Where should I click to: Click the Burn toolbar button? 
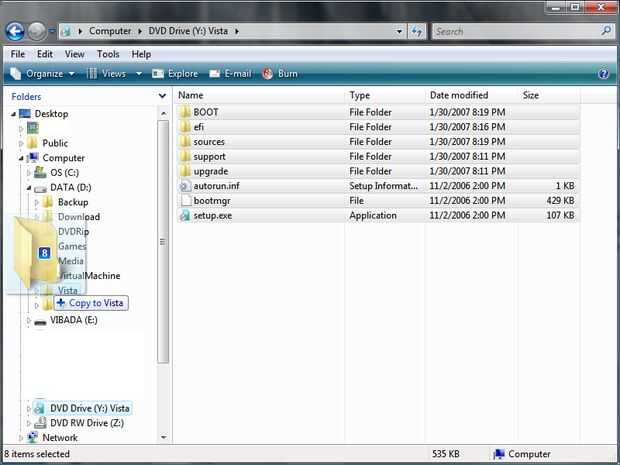[x=280, y=74]
